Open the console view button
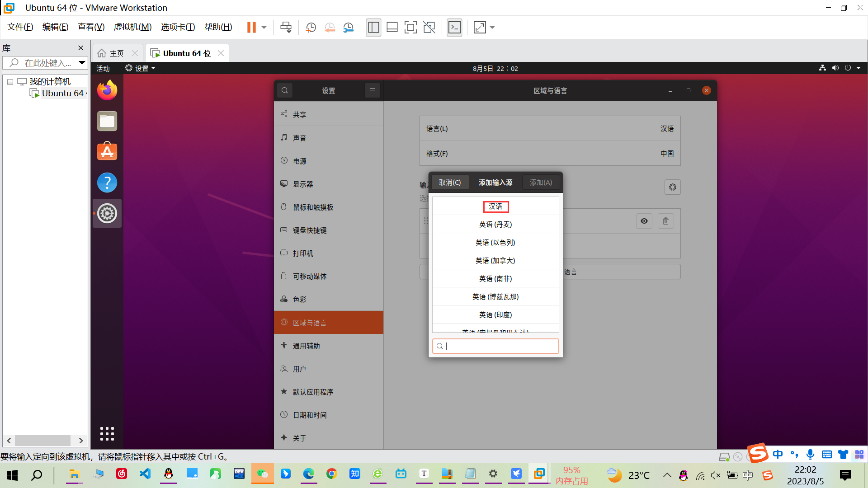 454,28
